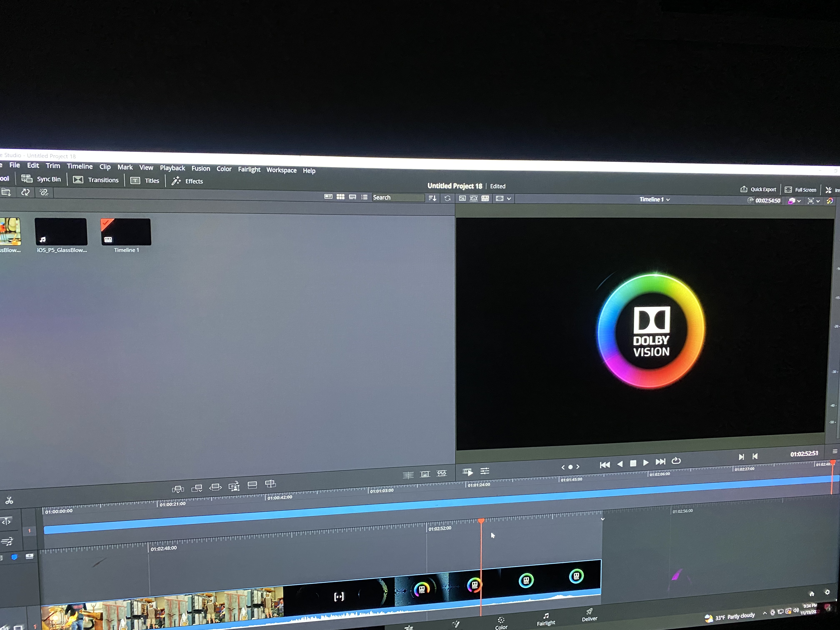This screenshot has height=630, width=840.
Task: Open the Timeline 1 thumbnail in media pool
Action: coord(126,232)
